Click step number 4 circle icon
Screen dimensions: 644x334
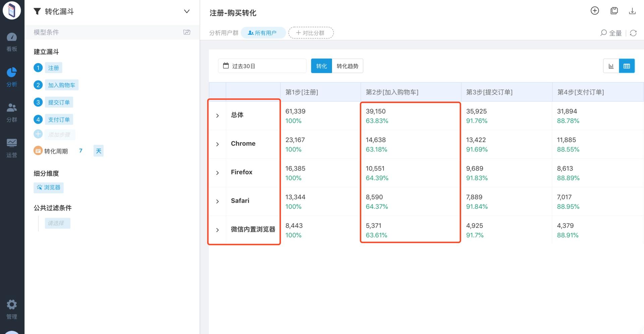coord(38,119)
